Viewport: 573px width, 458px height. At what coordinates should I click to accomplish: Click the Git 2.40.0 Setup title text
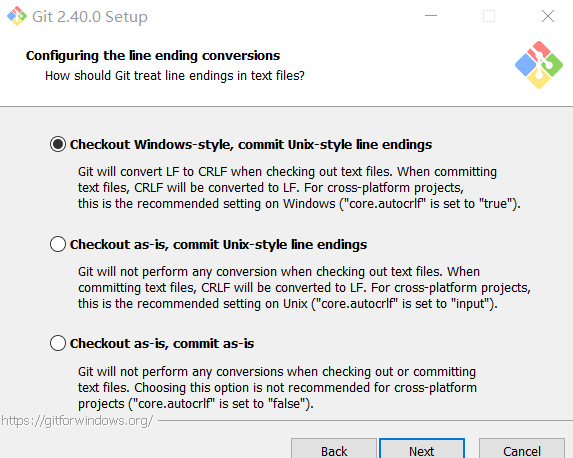90,17
